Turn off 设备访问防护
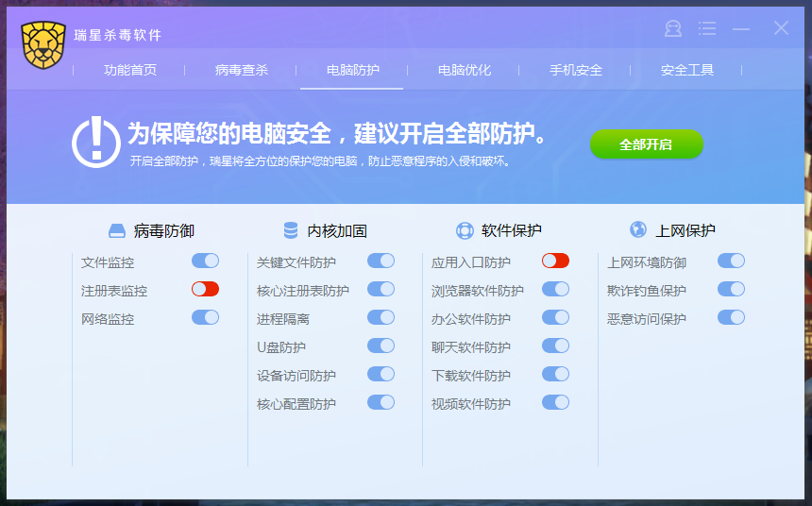 click(x=381, y=374)
